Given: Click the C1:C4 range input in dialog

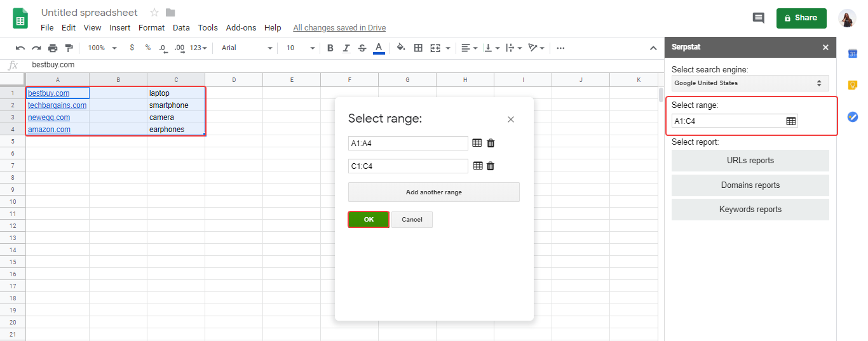Looking at the screenshot, I should click(408, 166).
